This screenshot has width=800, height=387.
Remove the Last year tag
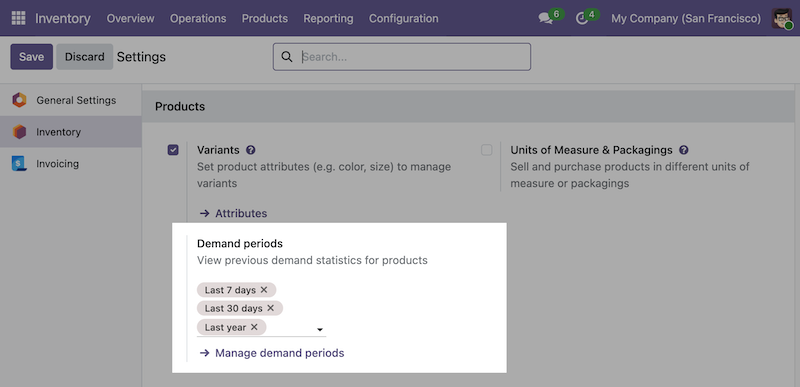click(254, 327)
